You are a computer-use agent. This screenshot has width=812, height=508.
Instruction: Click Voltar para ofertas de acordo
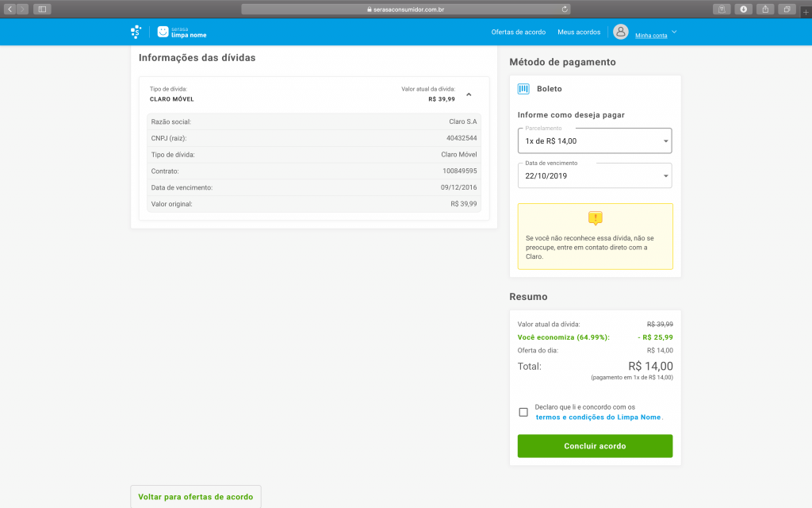(x=196, y=497)
